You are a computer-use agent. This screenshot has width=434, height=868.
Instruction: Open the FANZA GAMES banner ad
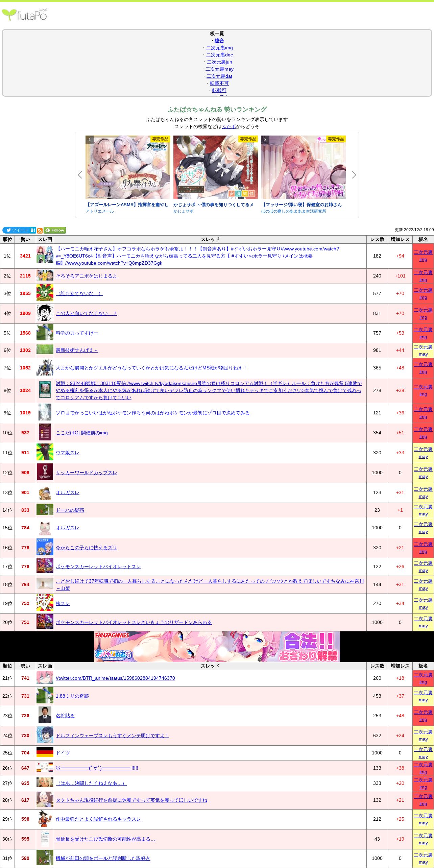click(217, 646)
